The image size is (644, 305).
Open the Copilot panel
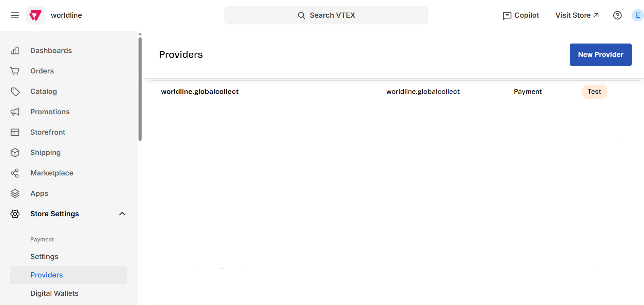point(520,15)
